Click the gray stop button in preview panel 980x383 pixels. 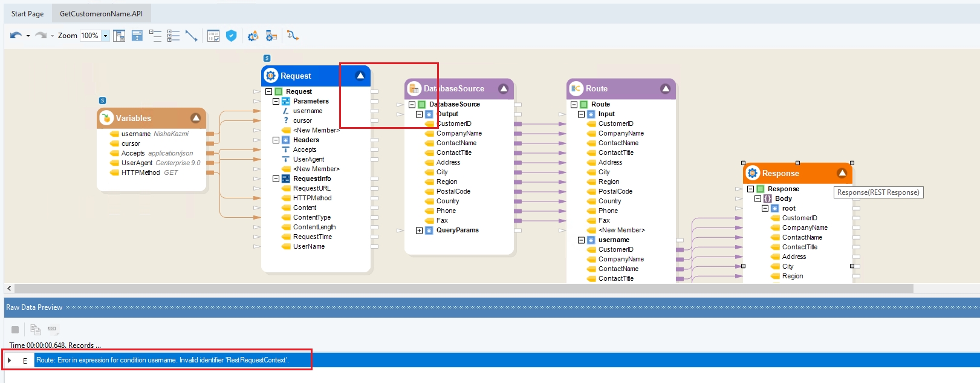(15, 330)
